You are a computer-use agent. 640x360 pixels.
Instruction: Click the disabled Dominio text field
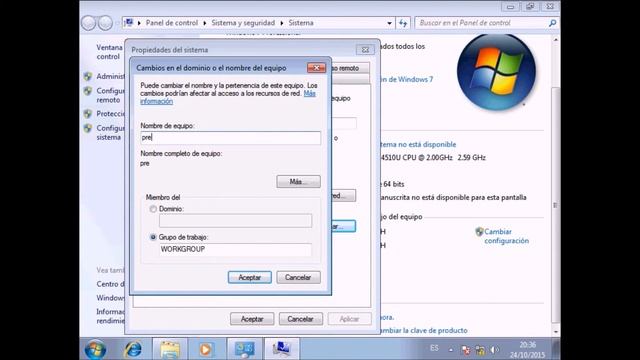point(236,221)
